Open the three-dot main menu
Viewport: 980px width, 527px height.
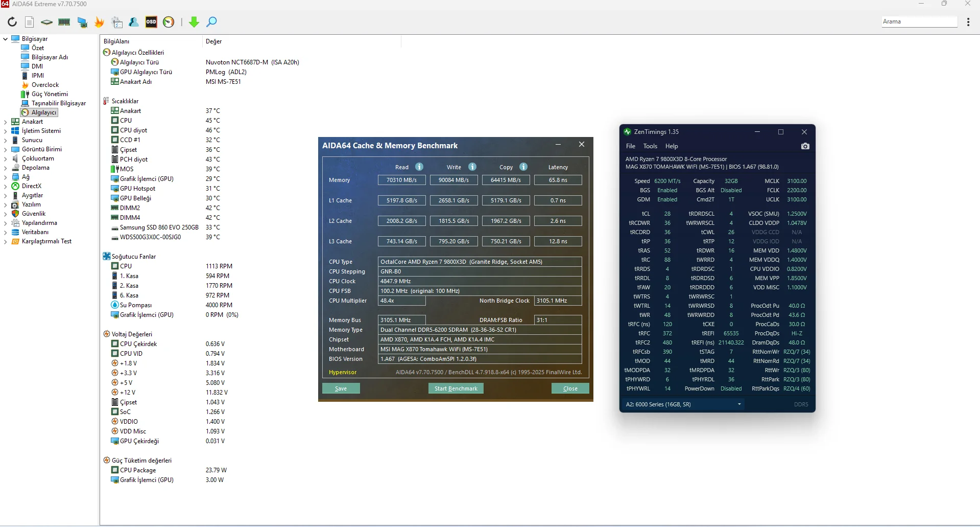pos(968,22)
